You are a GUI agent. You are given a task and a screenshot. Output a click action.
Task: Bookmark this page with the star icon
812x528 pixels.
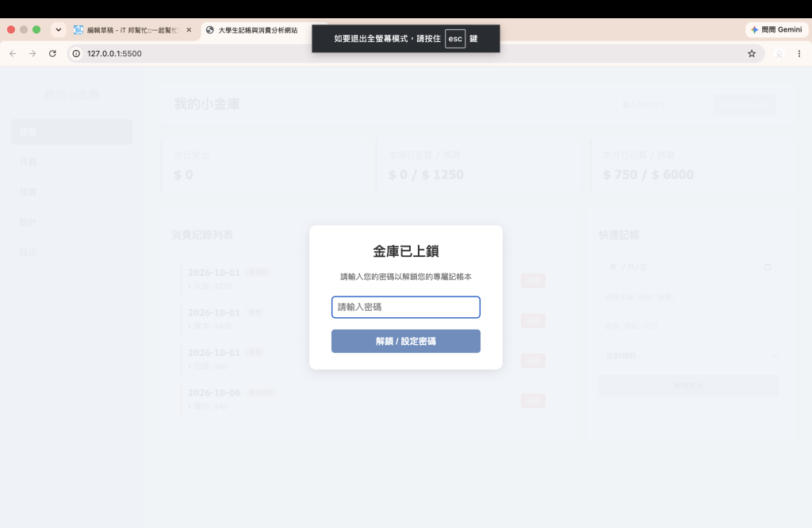pos(752,53)
